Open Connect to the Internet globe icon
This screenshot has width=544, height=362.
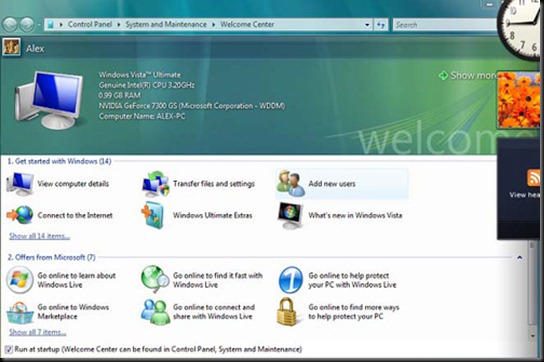coord(20,215)
